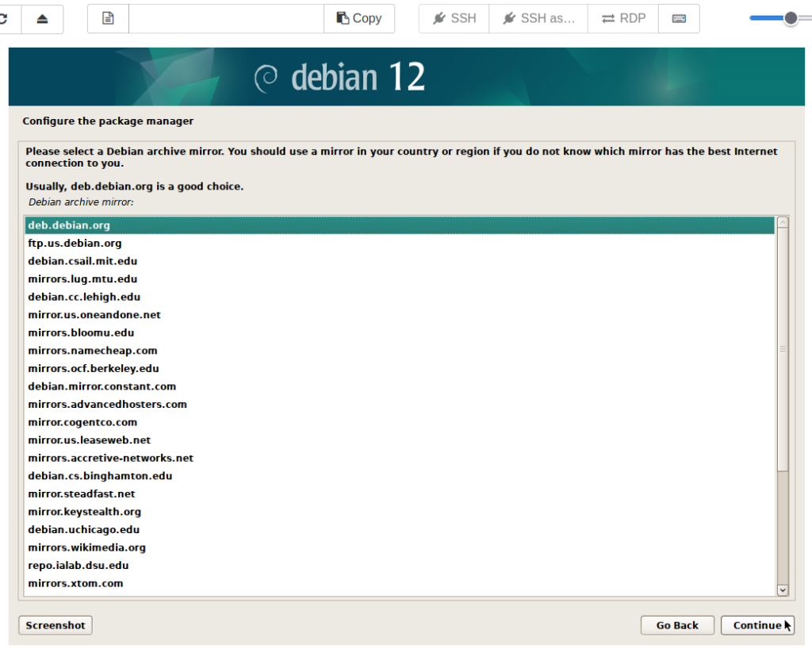Click the Go Back button
Image resolution: width=812 pixels, height=653 pixels.
pyautogui.click(x=677, y=625)
